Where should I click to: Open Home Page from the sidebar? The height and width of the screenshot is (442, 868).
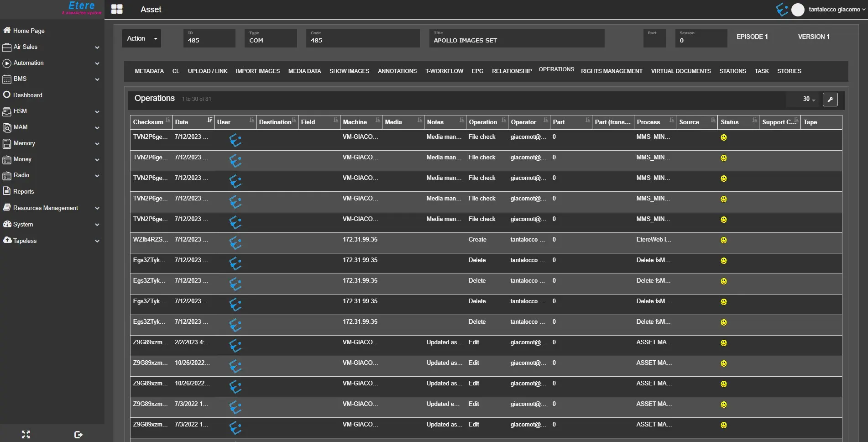point(28,31)
